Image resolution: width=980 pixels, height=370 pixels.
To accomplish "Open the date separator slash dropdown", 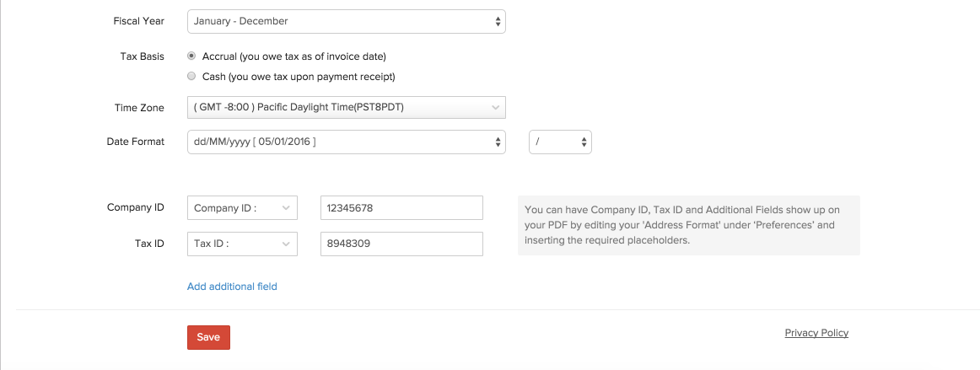I will tap(560, 142).
